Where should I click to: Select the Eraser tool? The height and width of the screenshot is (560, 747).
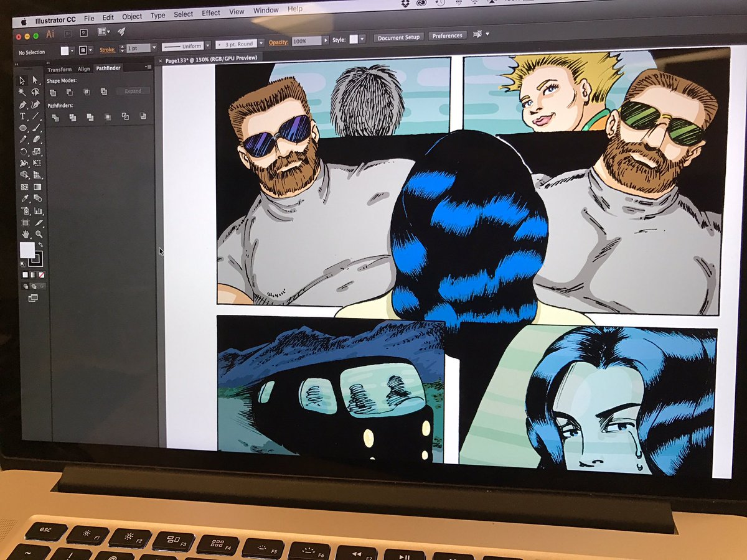[x=36, y=139]
